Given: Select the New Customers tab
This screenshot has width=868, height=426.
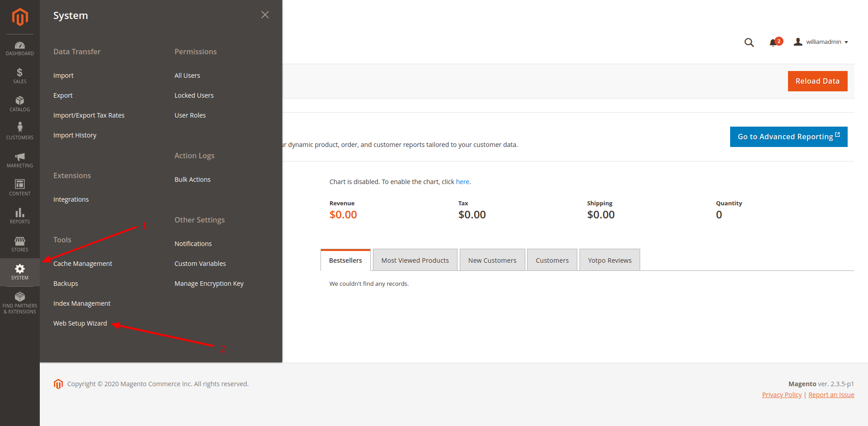Looking at the screenshot, I should (492, 260).
